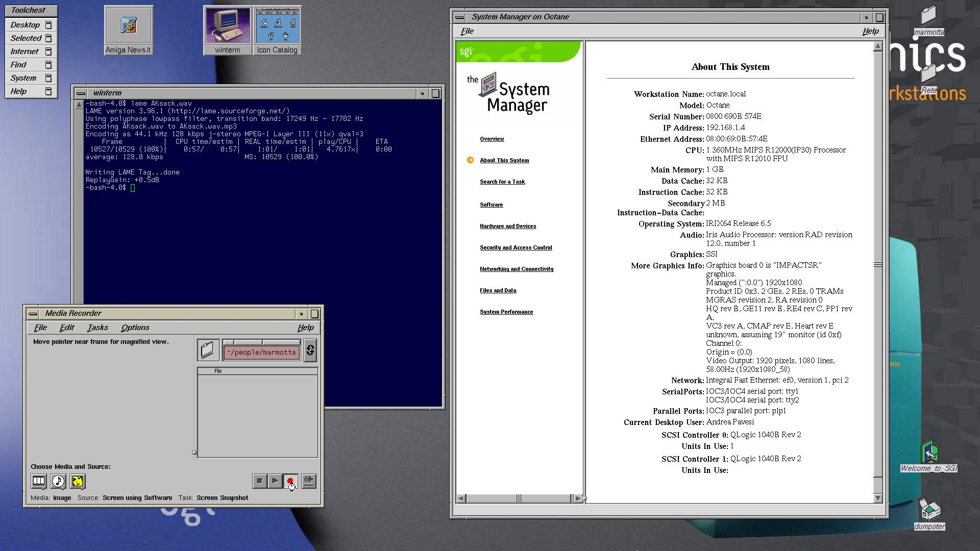The height and width of the screenshot is (551, 980).
Task: Open the Security and Access Control link
Action: pos(516,247)
